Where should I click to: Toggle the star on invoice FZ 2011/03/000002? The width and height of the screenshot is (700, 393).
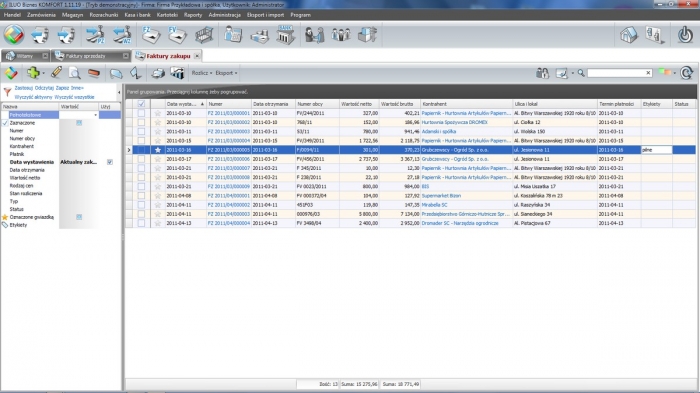tap(158, 122)
